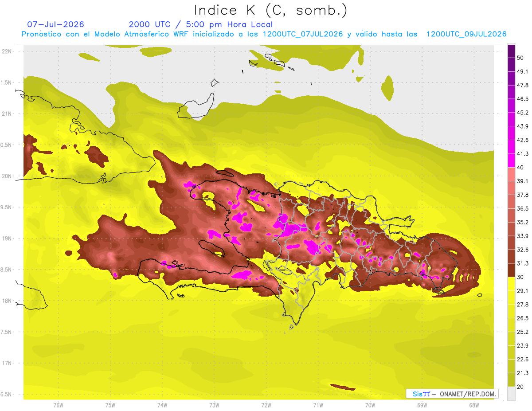Screen dimensions: 532x411
Task: Click the "20N" latitude label
Action: pyautogui.click(x=7, y=176)
